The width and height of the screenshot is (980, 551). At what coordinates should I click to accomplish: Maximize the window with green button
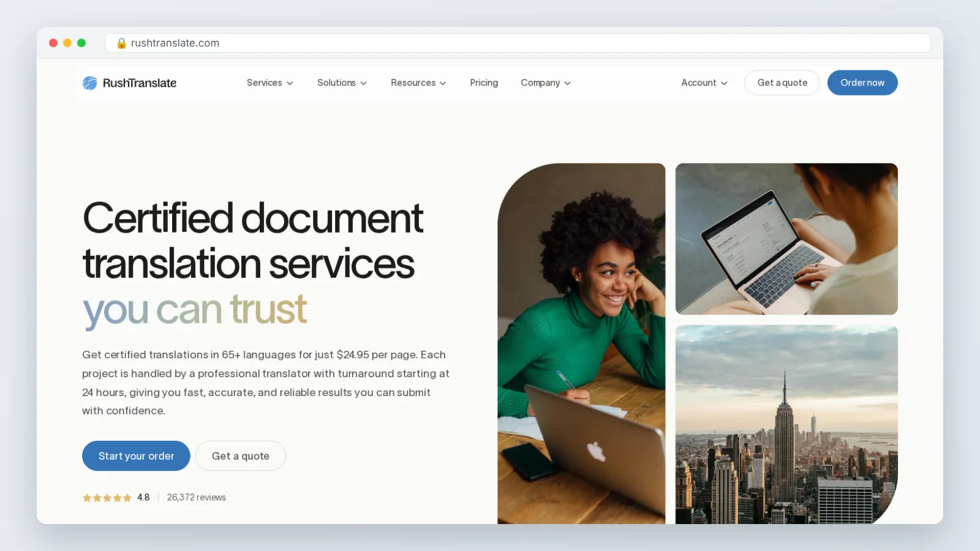(81, 43)
